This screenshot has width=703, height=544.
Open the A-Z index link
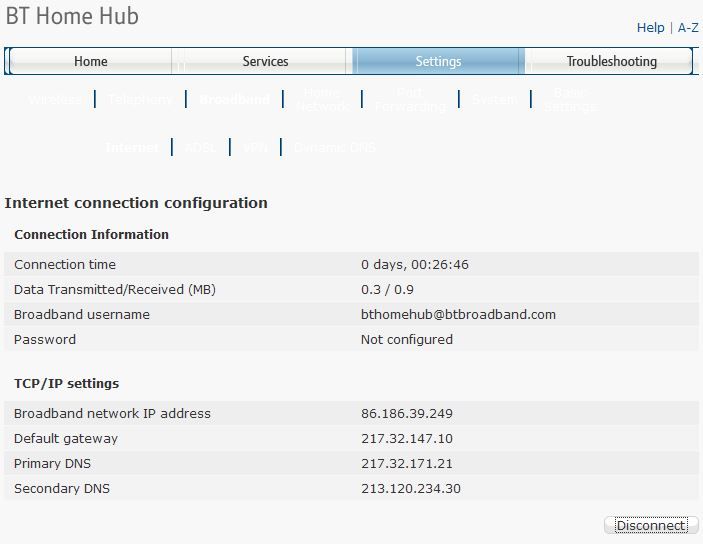point(688,28)
